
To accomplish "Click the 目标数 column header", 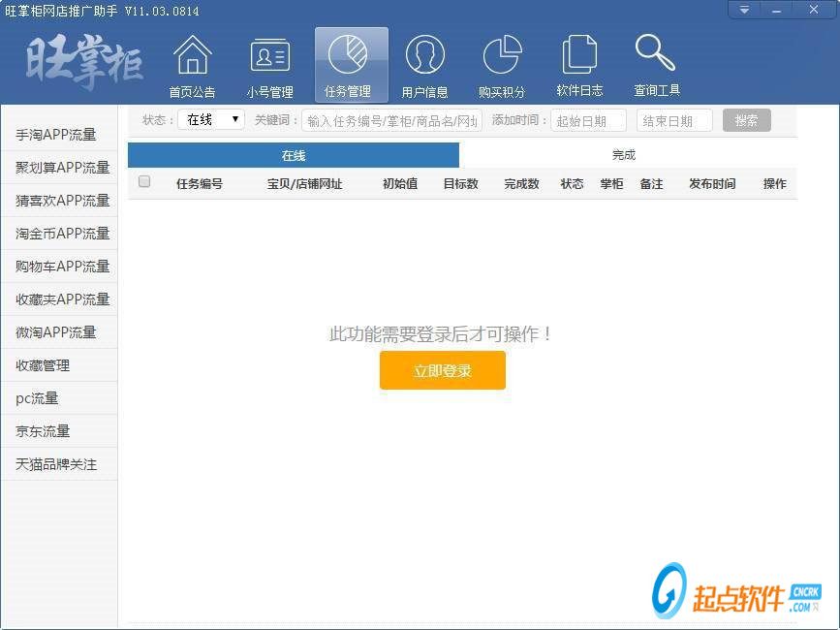I will click(460, 184).
